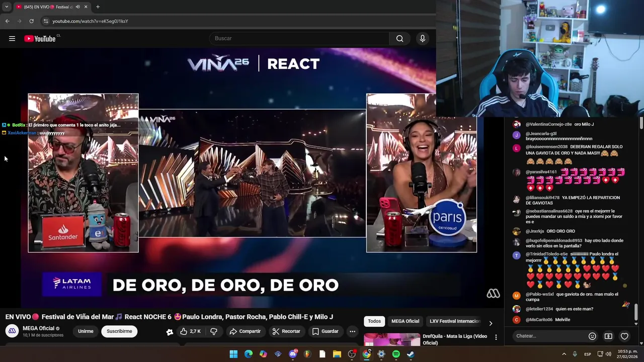Click the @Jnxrkjs chat username
Image resolution: width=644 pixels, height=362 pixels.
[x=535, y=231]
